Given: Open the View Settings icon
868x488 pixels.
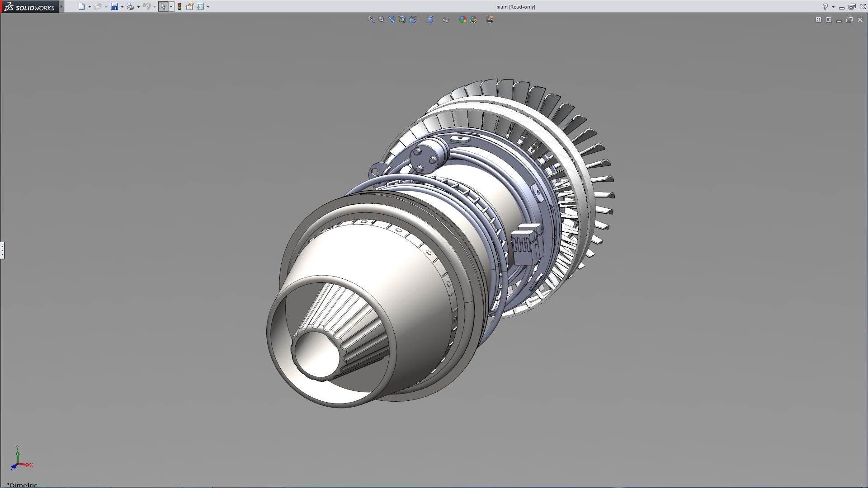Looking at the screenshot, I should [490, 19].
